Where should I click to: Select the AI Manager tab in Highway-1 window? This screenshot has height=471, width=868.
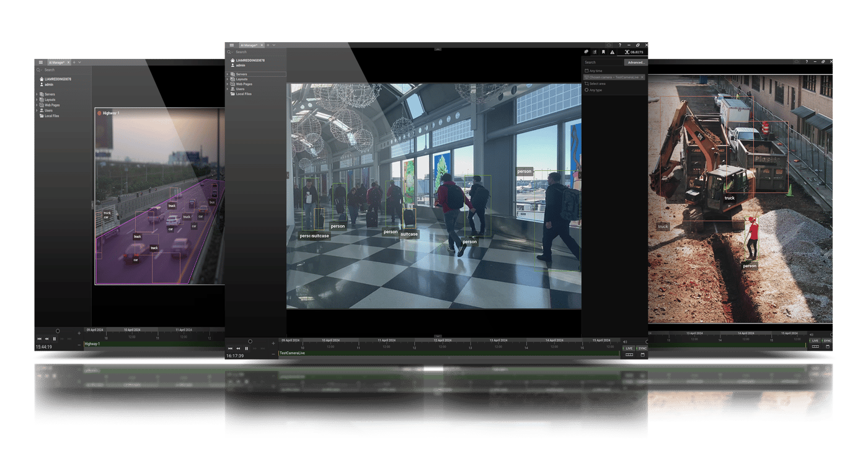point(57,63)
